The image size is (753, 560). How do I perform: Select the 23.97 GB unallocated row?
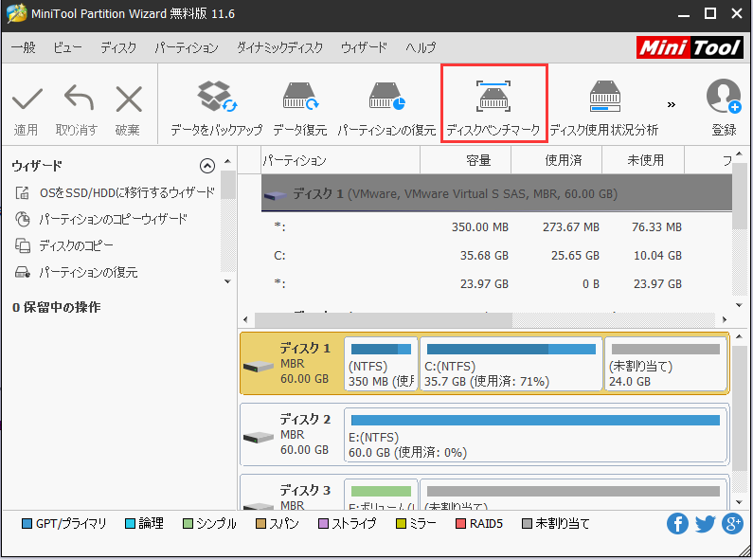[x=496, y=284]
